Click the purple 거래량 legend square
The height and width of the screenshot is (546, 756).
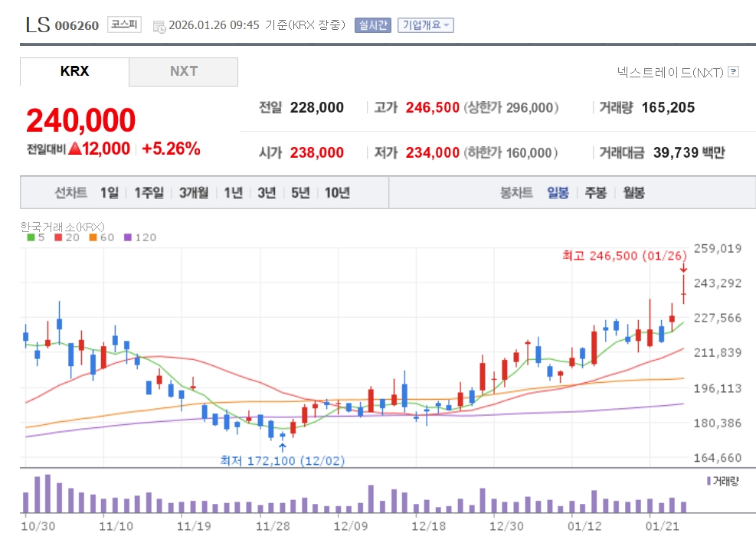[x=708, y=481]
